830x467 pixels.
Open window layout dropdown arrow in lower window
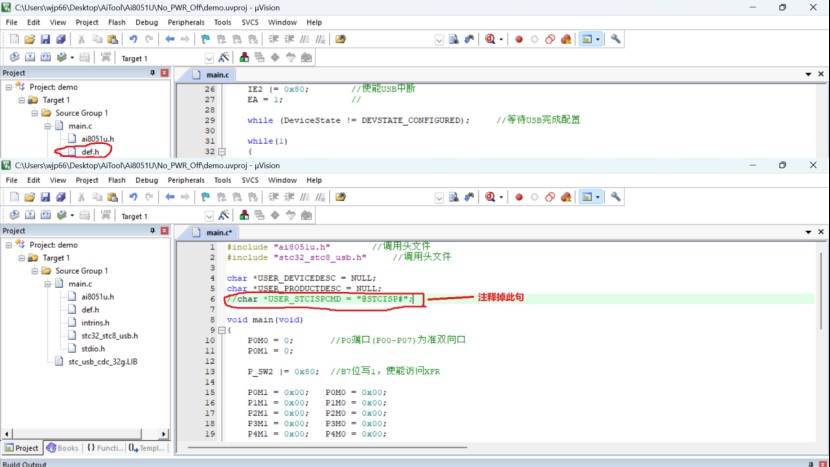(598, 197)
